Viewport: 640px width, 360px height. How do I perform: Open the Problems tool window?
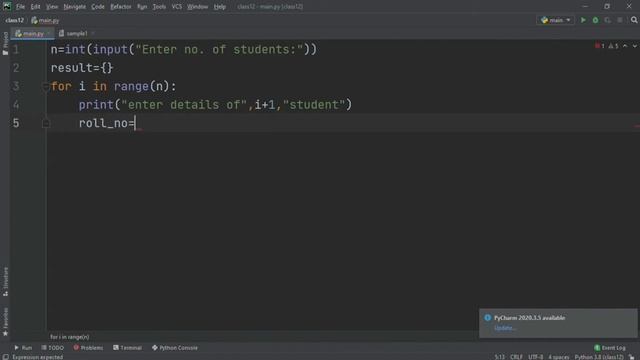[88, 348]
